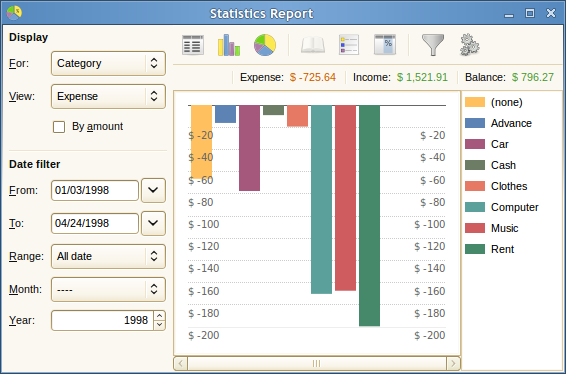This screenshot has width=566, height=374.
Task: Select the pie chart view icon
Action: pos(265,45)
